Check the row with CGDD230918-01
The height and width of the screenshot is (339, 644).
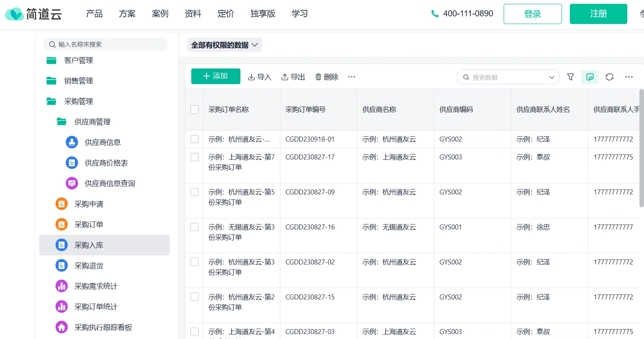coord(194,139)
